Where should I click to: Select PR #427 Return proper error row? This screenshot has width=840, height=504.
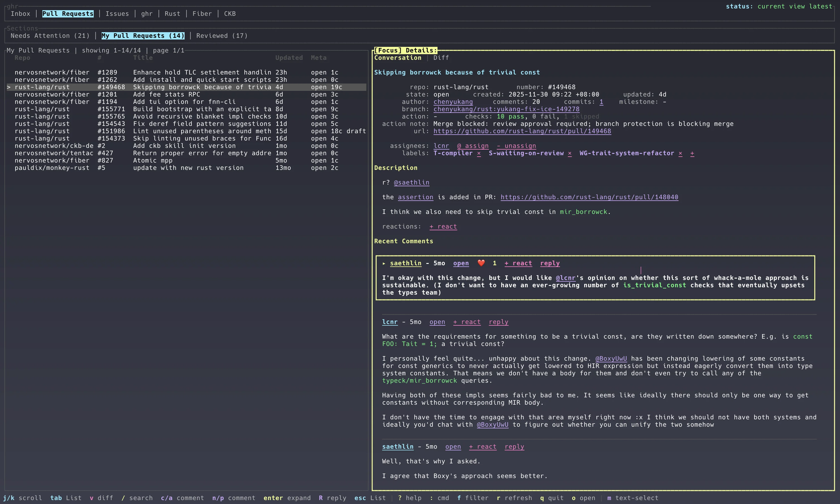tap(187, 153)
